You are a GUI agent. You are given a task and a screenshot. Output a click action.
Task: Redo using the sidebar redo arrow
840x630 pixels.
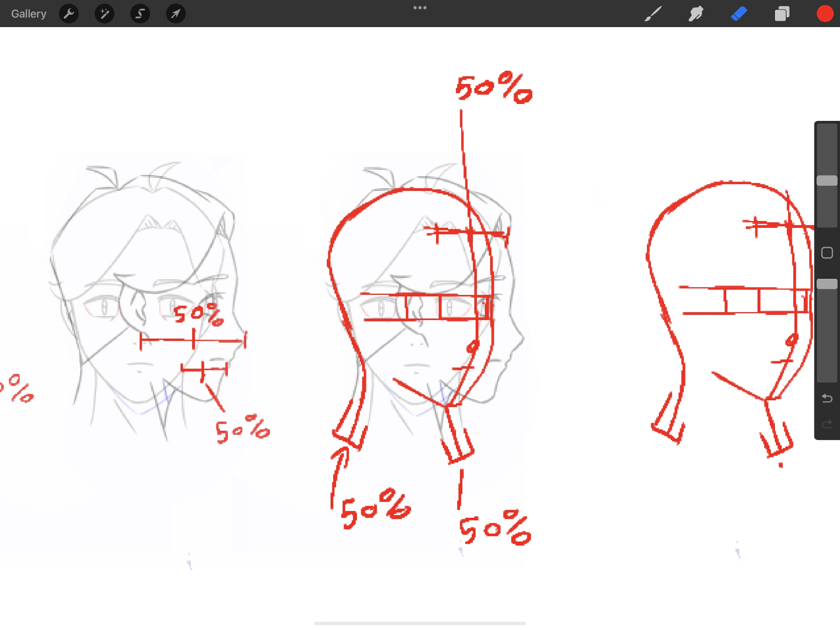[827, 424]
